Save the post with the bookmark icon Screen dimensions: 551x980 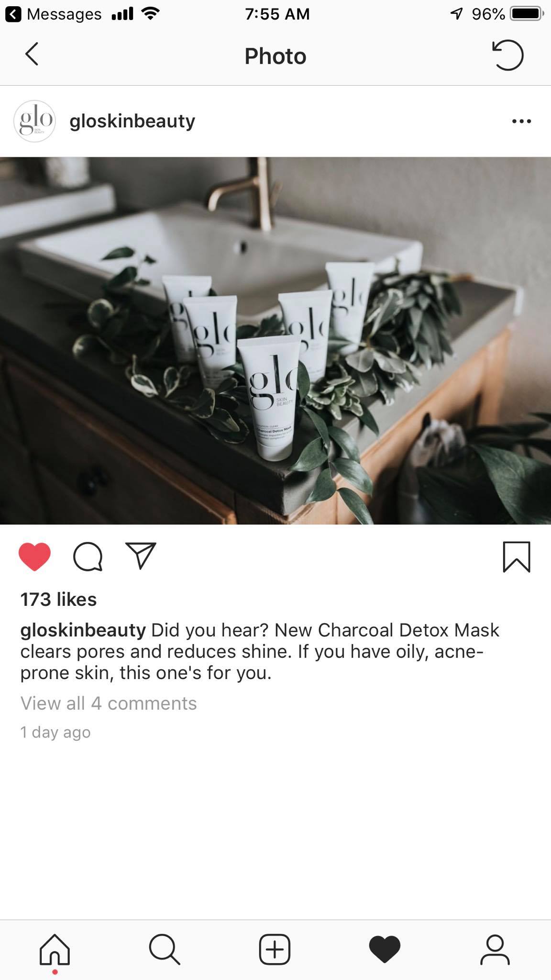[x=517, y=557]
